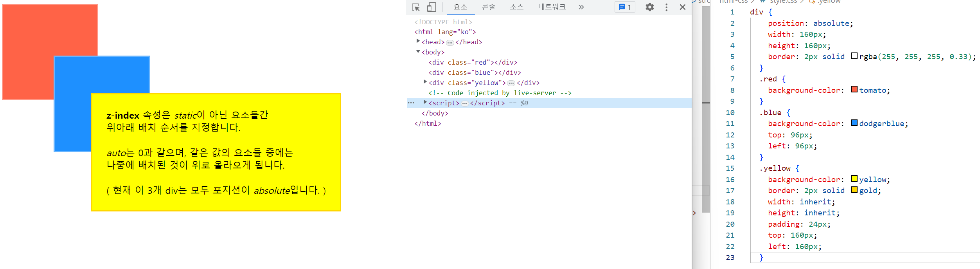Select the live-server injected comment
This screenshot has height=269, width=980.
500,93
